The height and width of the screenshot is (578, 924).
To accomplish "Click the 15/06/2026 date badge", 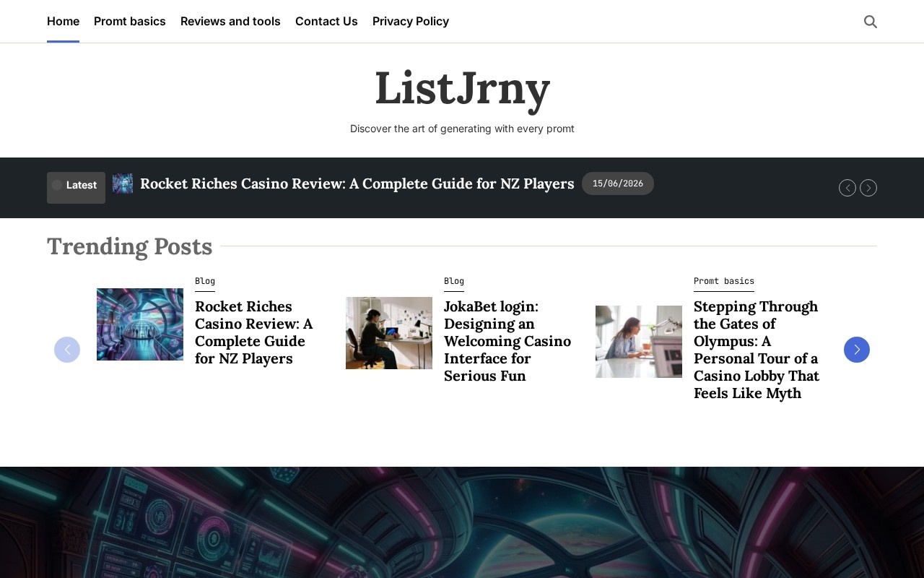I will (618, 184).
